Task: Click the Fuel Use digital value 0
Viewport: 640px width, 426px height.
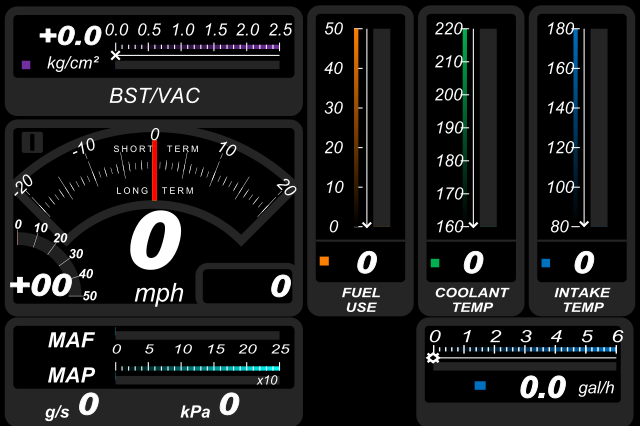Action: (367, 262)
